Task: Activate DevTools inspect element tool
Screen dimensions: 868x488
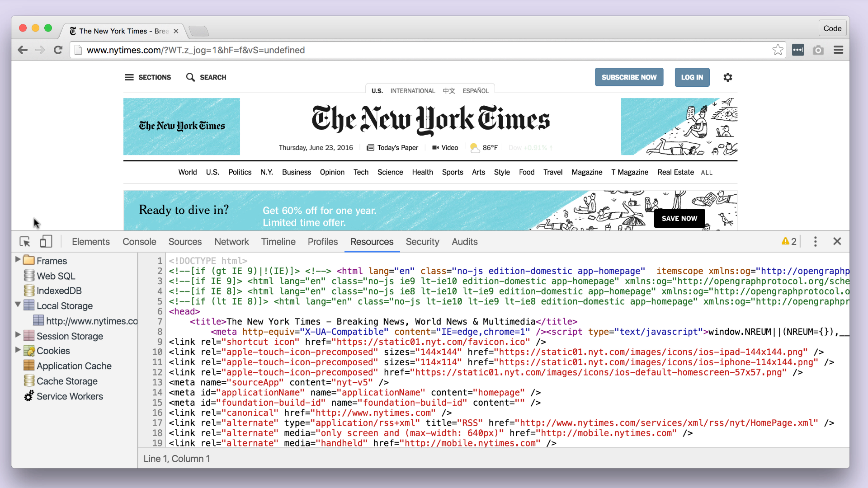Action: coord(25,242)
